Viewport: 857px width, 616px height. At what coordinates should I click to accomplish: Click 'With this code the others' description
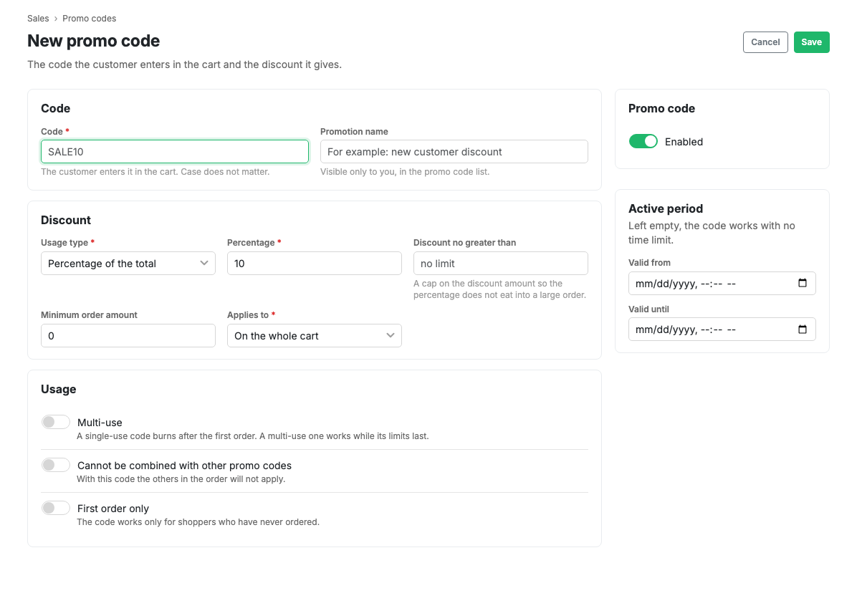(181, 478)
